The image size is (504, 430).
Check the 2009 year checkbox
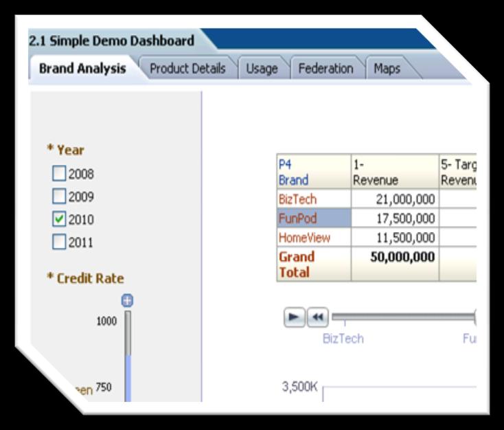59,196
